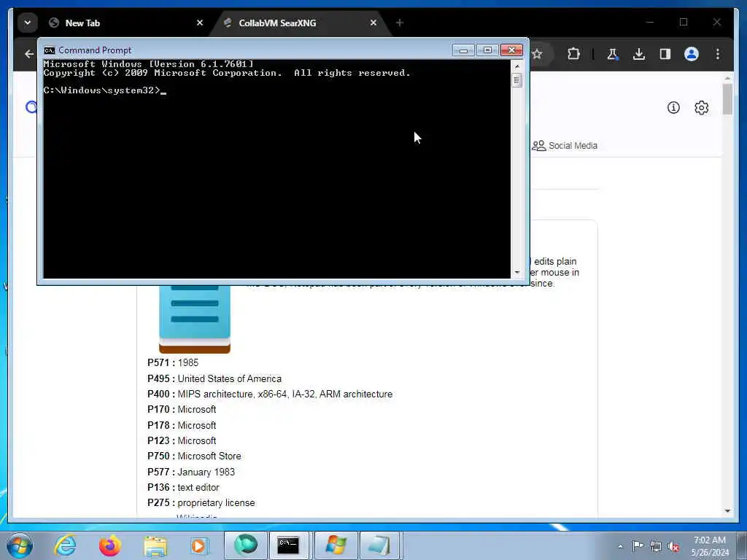747x560 pixels.
Task: Minimize the Command Prompt window
Action: 463,50
